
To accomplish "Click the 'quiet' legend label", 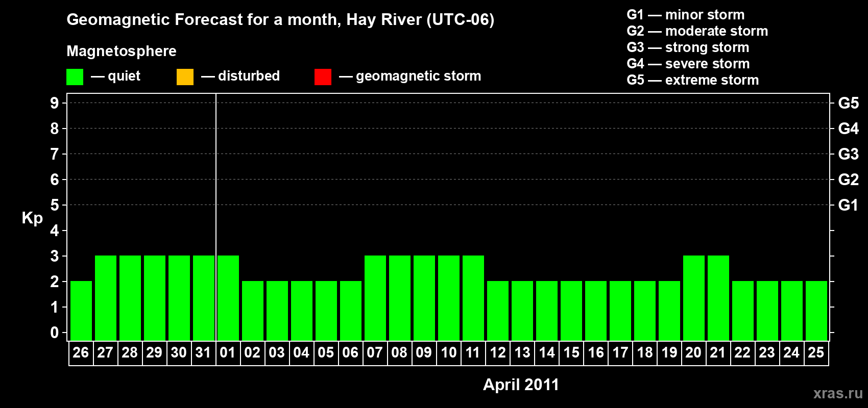I will 124,76.
